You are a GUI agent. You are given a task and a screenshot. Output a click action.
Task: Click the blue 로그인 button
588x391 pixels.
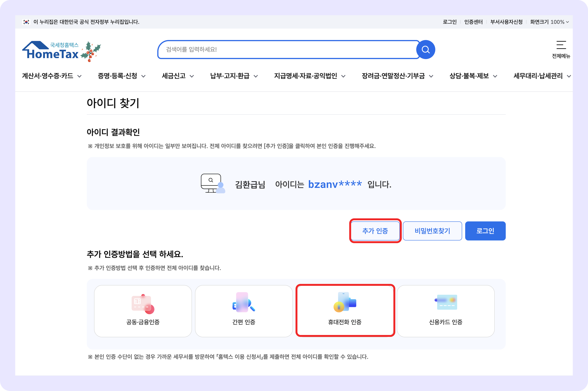(485, 231)
